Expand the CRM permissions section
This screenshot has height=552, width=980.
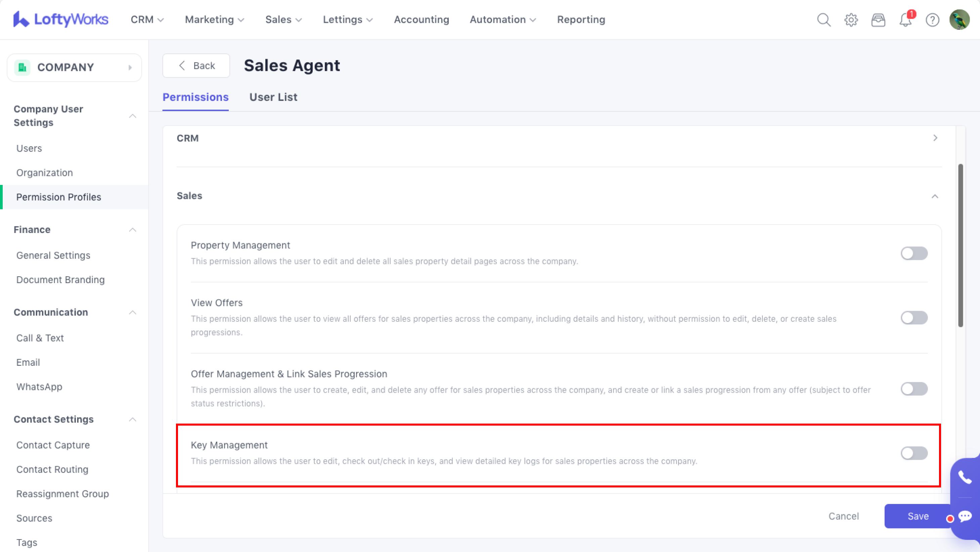click(x=935, y=138)
